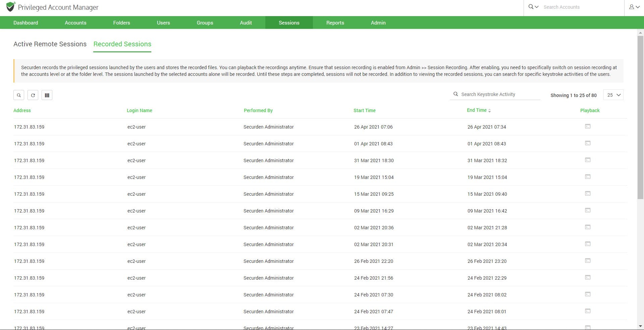
Task: Click start time '19 Mar 2021 15:04'
Action: 374,177
